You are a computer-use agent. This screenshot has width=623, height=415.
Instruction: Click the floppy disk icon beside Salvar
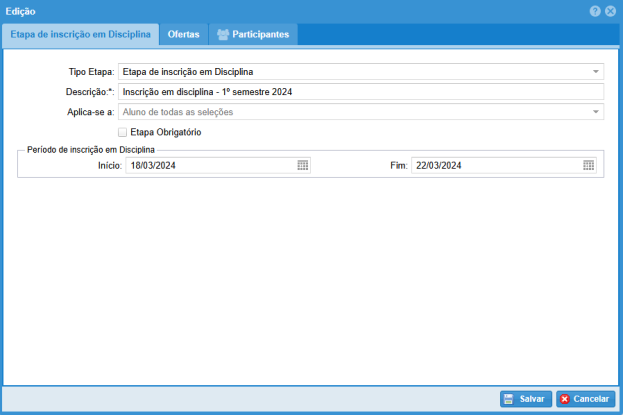coord(508,399)
